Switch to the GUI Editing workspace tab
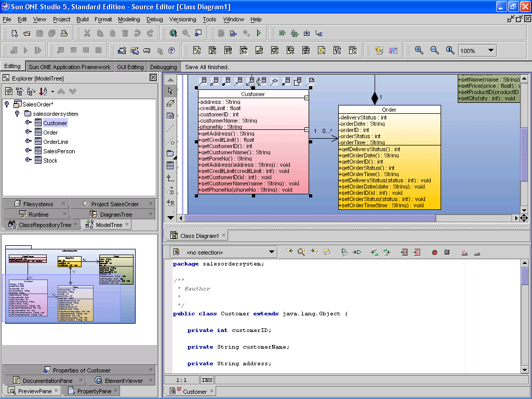This screenshot has width=532, height=399. [130, 67]
